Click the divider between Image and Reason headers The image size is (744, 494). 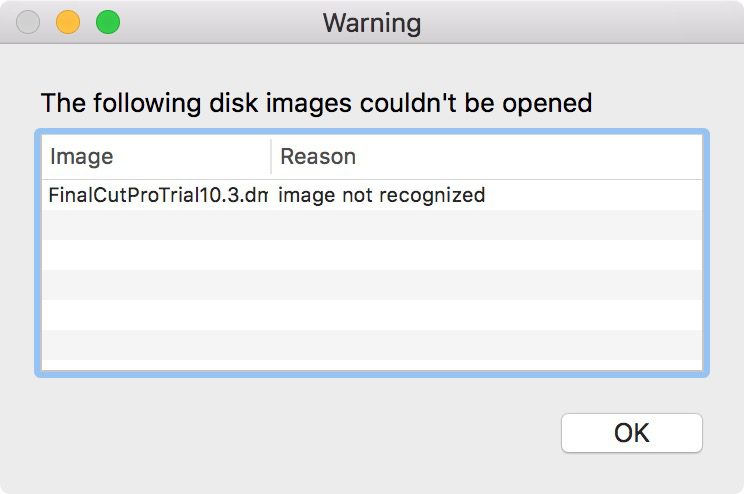pos(271,157)
